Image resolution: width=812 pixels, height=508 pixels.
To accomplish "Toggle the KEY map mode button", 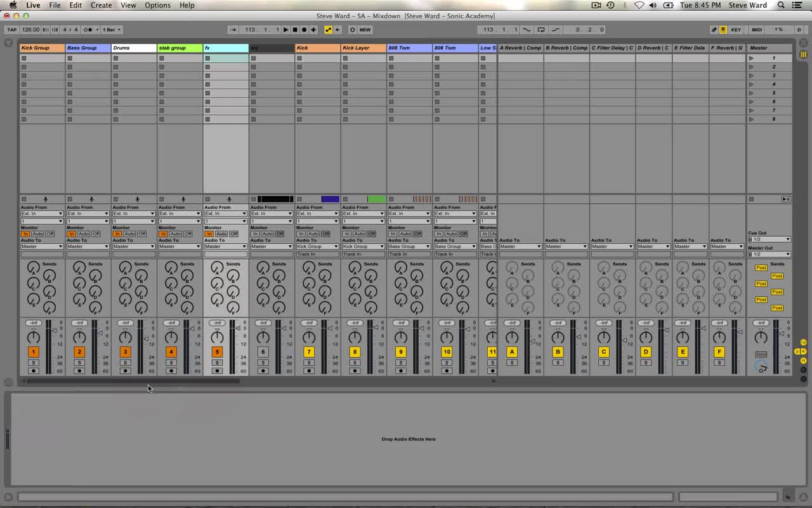I will point(735,30).
